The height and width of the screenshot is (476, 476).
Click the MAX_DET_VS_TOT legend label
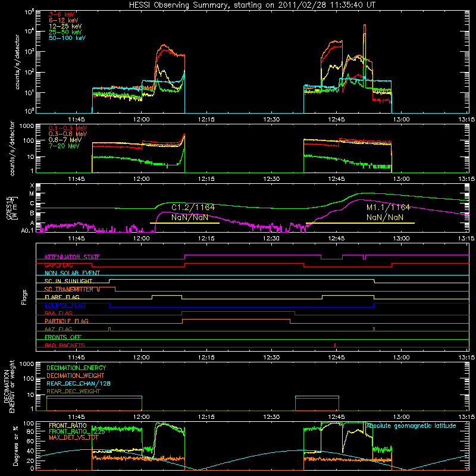[x=74, y=437]
